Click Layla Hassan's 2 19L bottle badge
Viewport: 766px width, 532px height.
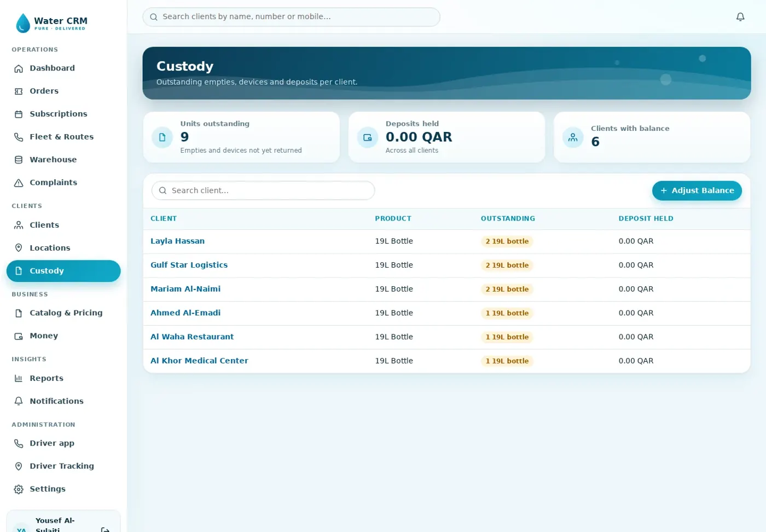point(507,241)
